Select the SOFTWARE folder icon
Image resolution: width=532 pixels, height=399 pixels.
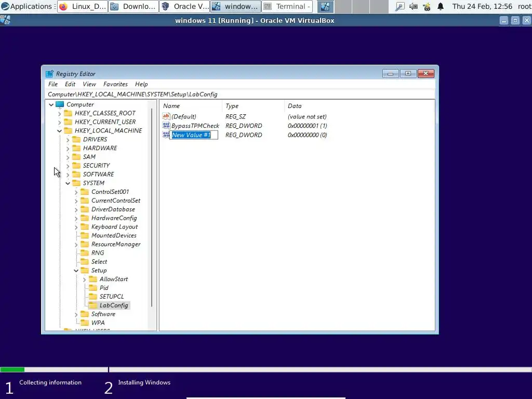coord(76,174)
